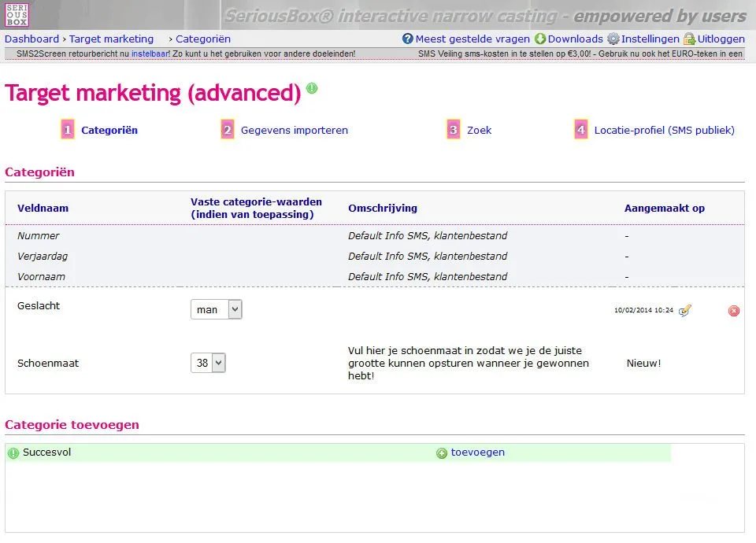Click the Uitloggen link
This screenshot has width=756, height=543.
[721, 39]
